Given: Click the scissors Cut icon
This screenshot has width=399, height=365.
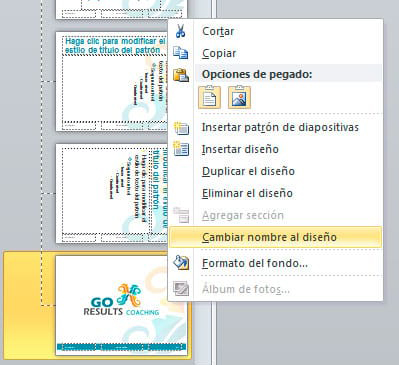Looking at the screenshot, I should (x=180, y=31).
